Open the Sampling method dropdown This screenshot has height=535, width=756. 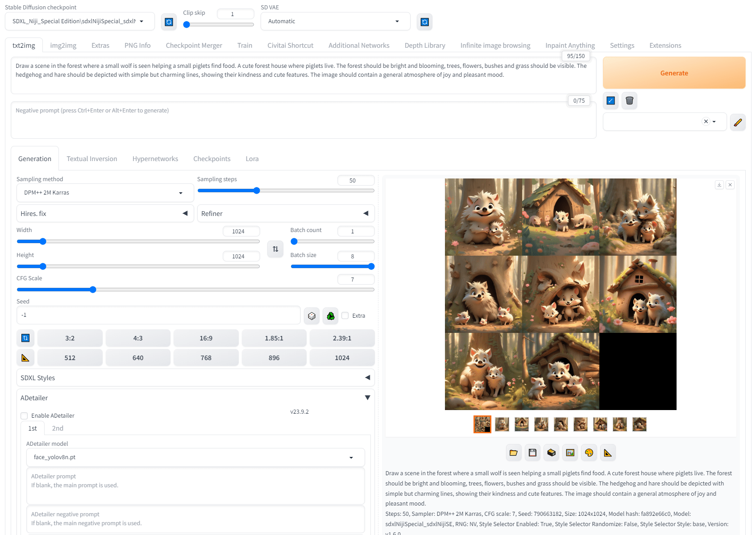(105, 193)
